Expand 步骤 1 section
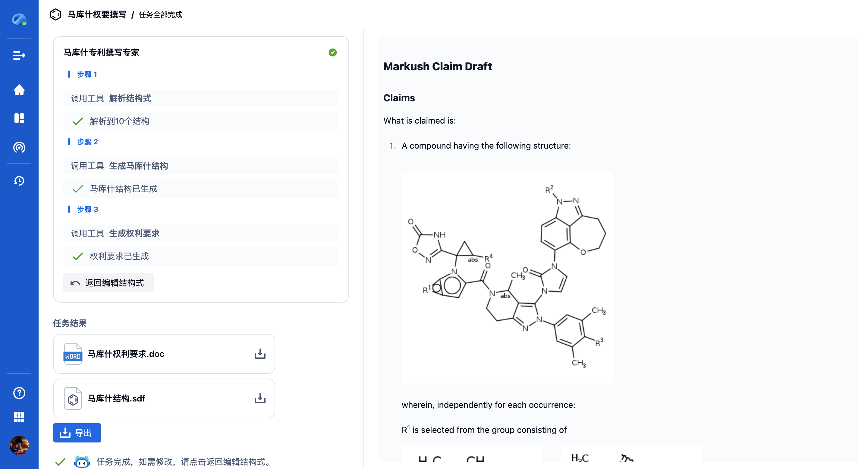This screenshot has width=868, height=469. [87, 74]
